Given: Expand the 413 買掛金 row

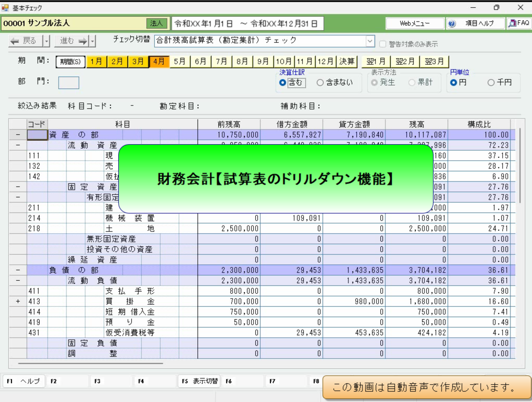Looking at the screenshot, I should pos(18,301).
